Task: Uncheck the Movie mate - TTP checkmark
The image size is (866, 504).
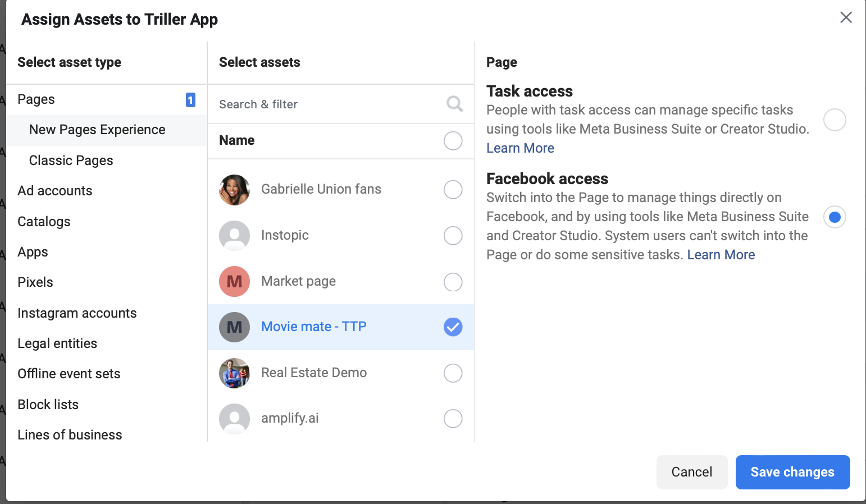Action: [x=453, y=327]
